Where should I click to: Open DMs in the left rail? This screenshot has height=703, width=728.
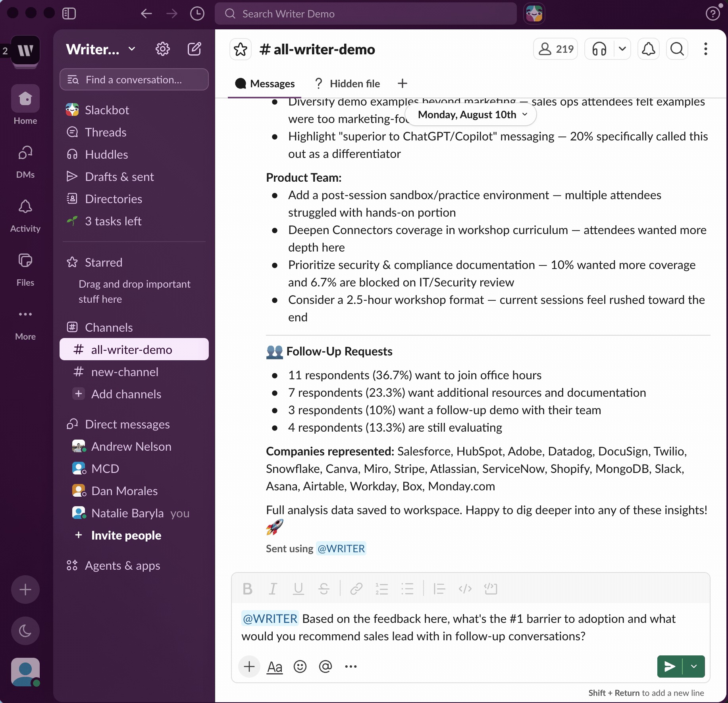(25, 162)
